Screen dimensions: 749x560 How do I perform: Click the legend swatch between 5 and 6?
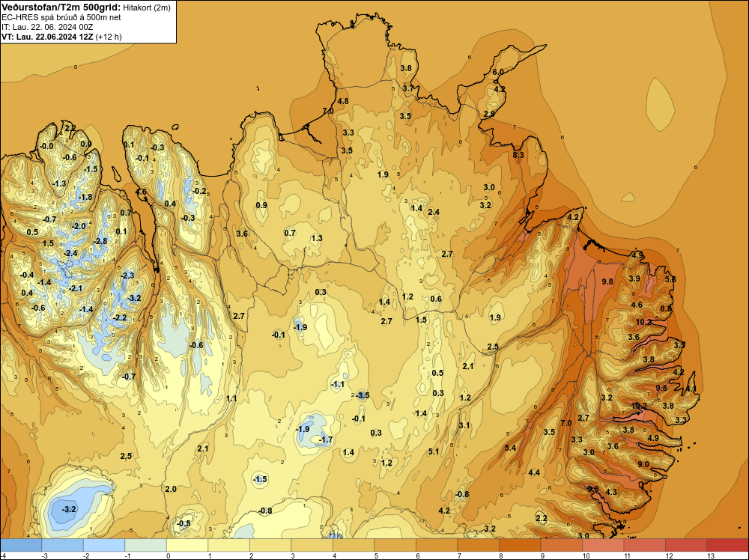pyautogui.click(x=395, y=545)
